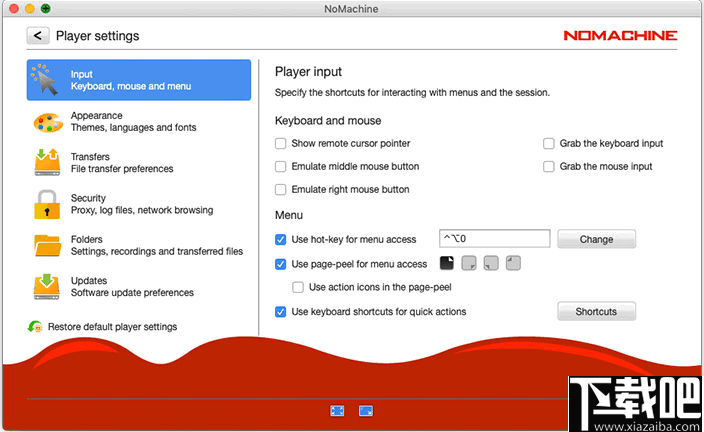The width and height of the screenshot is (704, 432).
Task: Select bottom-left page-peel corner icon
Action: click(x=491, y=263)
